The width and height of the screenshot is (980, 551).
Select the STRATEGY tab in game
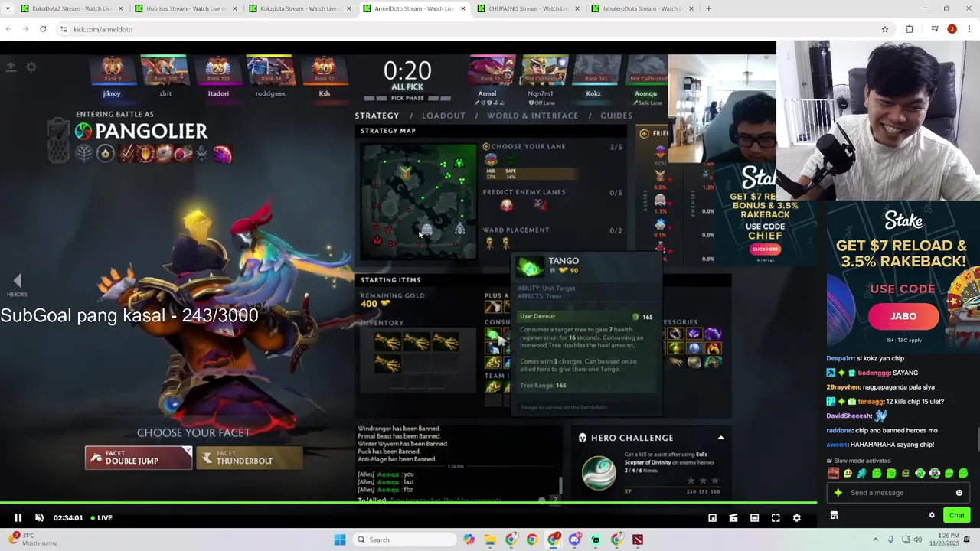(377, 116)
